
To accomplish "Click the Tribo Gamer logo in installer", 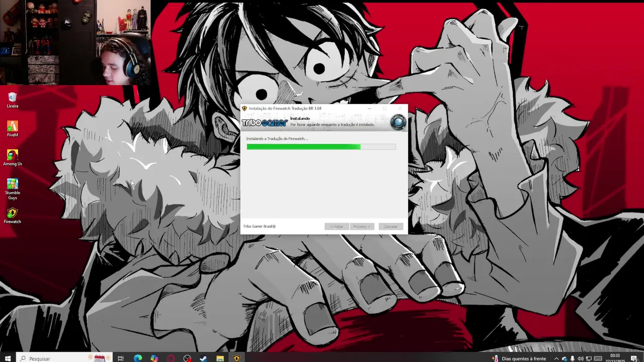I will point(265,123).
